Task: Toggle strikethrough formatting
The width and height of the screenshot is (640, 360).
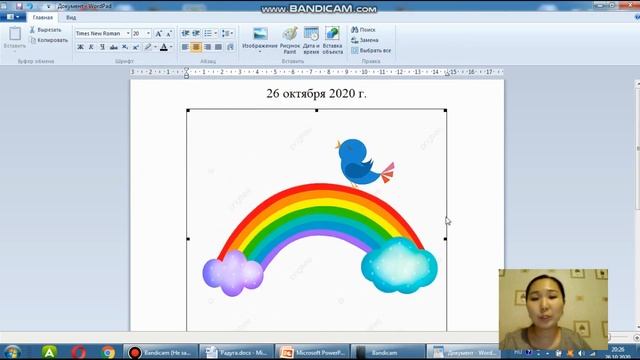Action: click(113, 47)
